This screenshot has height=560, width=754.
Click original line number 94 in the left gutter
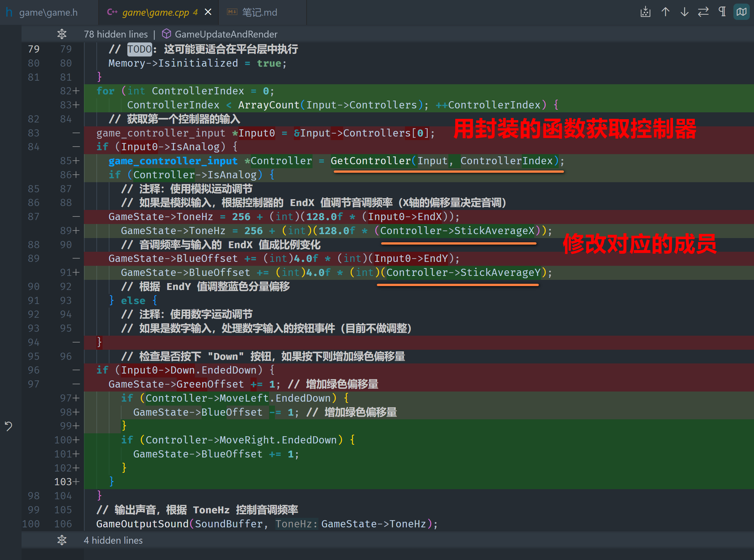[x=34, y=343]
